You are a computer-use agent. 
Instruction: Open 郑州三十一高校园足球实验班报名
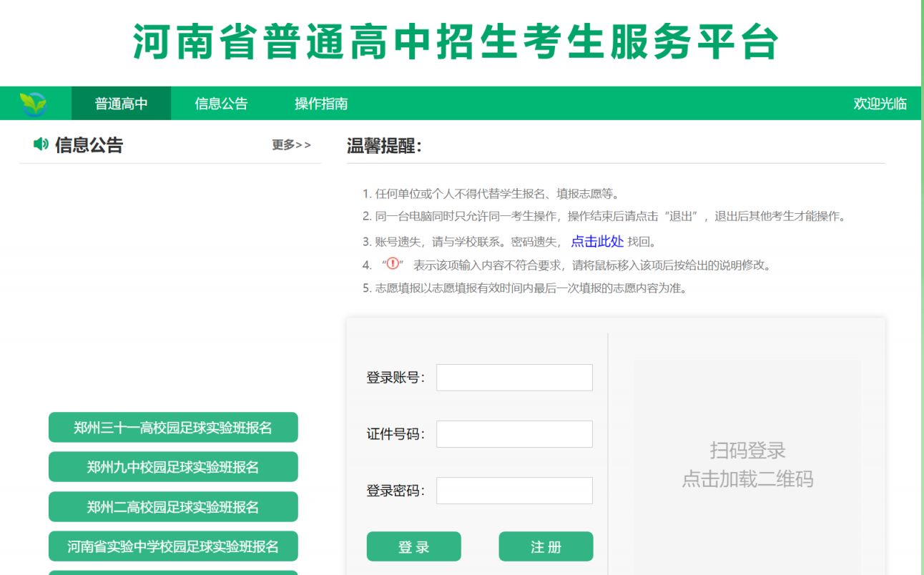pyautogui.click(x=173, y=428)
